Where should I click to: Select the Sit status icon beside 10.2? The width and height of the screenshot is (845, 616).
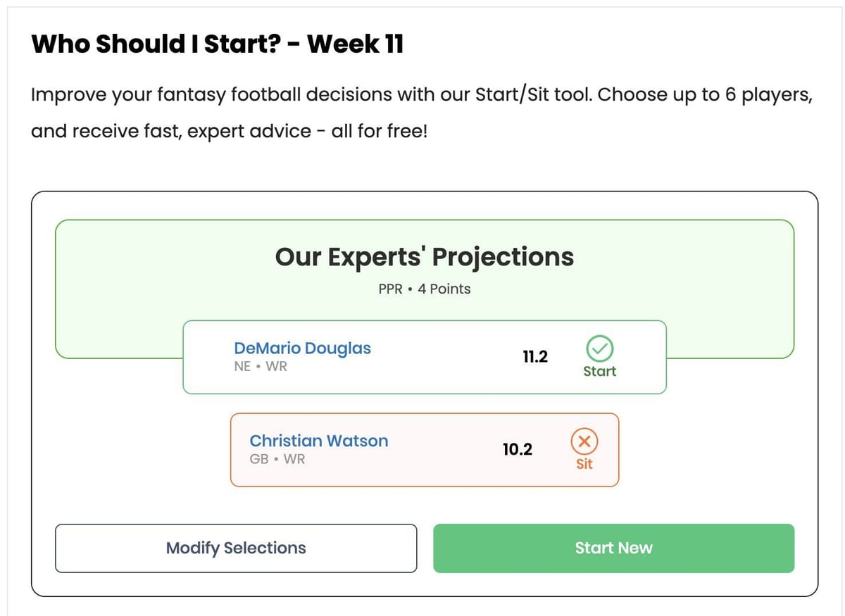tap(584, 440)
